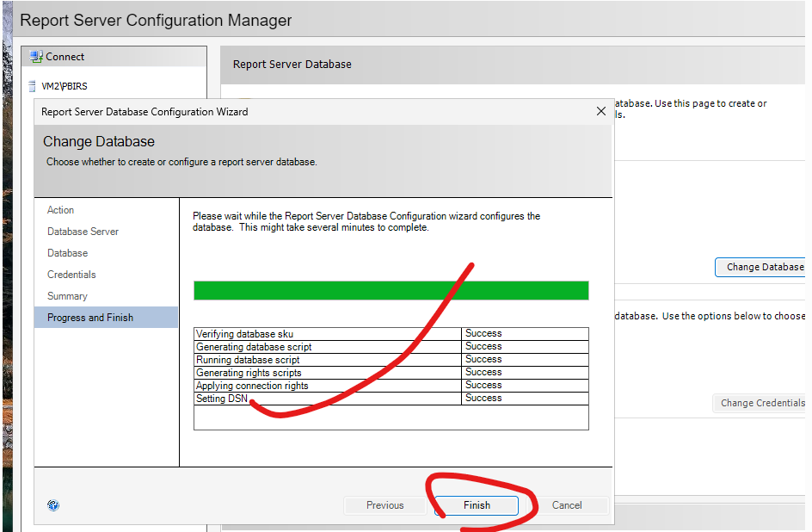
Task: Click the Connect label in the sidebar
Action: [65, 57]
